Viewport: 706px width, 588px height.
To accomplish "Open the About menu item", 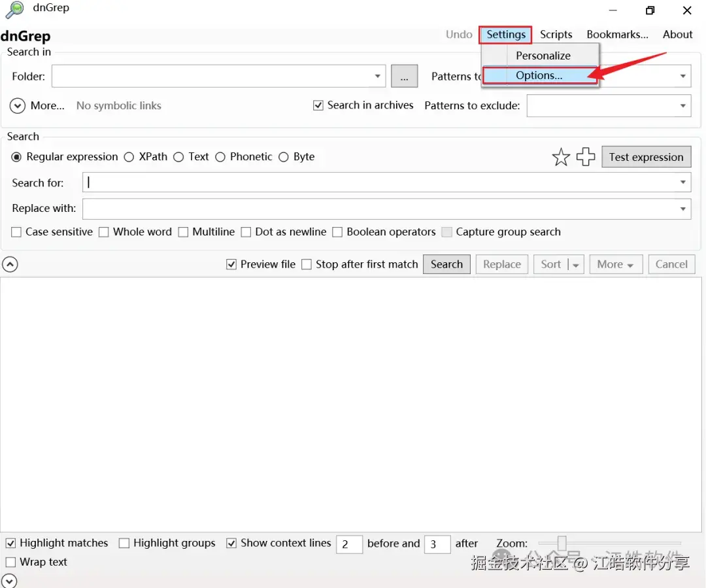I will pos(677,35).
